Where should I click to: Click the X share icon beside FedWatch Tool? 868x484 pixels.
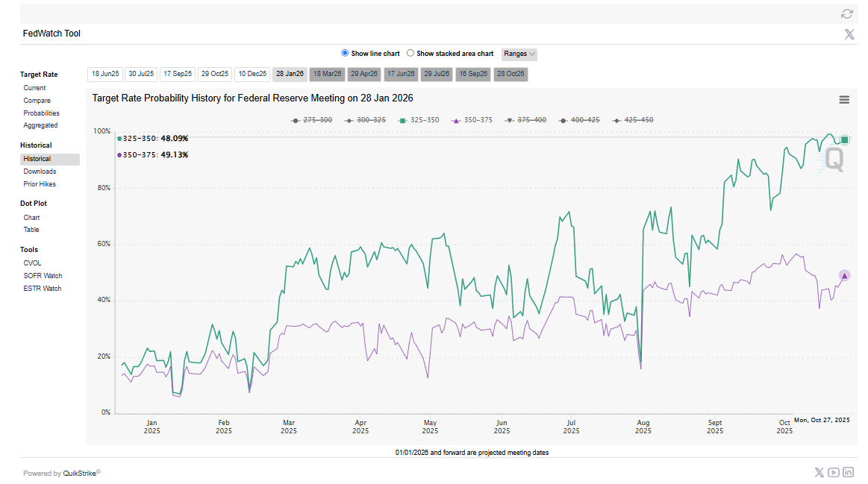849,34
